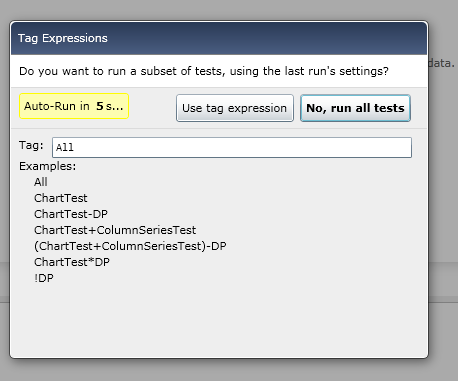Focus the Tag input field

point(232,147)
